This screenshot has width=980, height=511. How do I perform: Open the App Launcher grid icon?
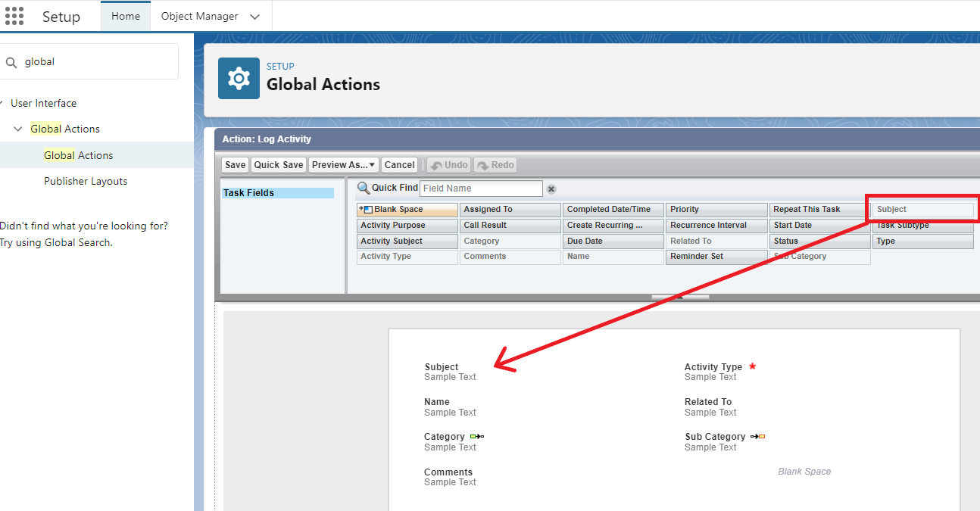tap(14, 16)
